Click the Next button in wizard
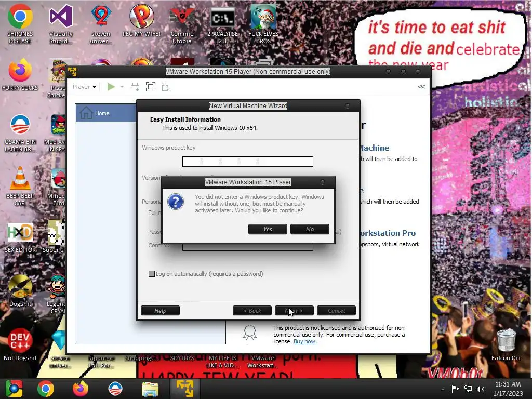Screen dimensions: 532x399 (x=294, y=311)
